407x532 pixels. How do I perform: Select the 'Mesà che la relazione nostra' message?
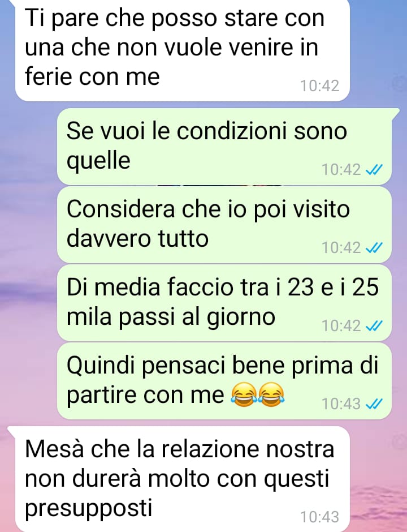[183, 479]
